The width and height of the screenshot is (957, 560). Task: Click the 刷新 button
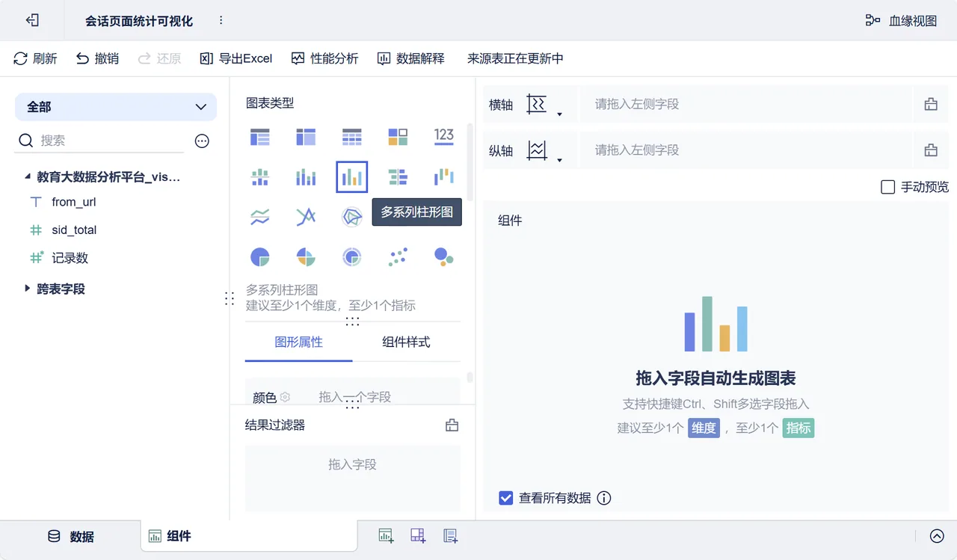click(x=35, y=58)
